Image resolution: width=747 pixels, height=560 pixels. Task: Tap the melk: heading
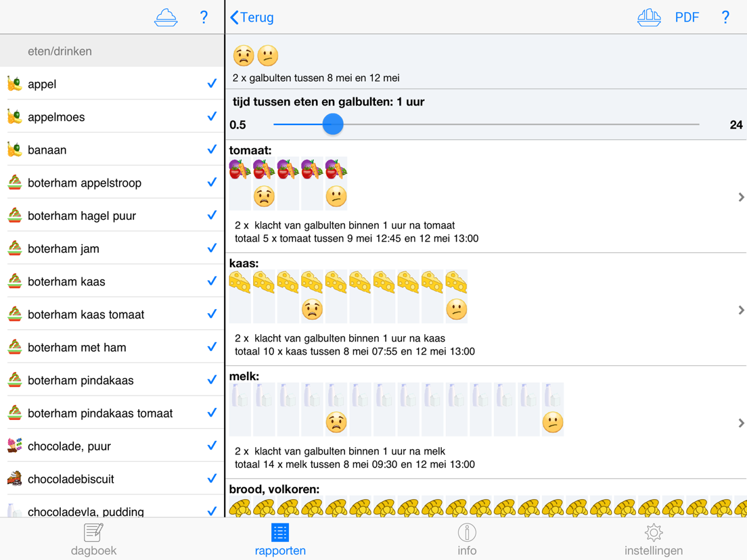point(244,376)
